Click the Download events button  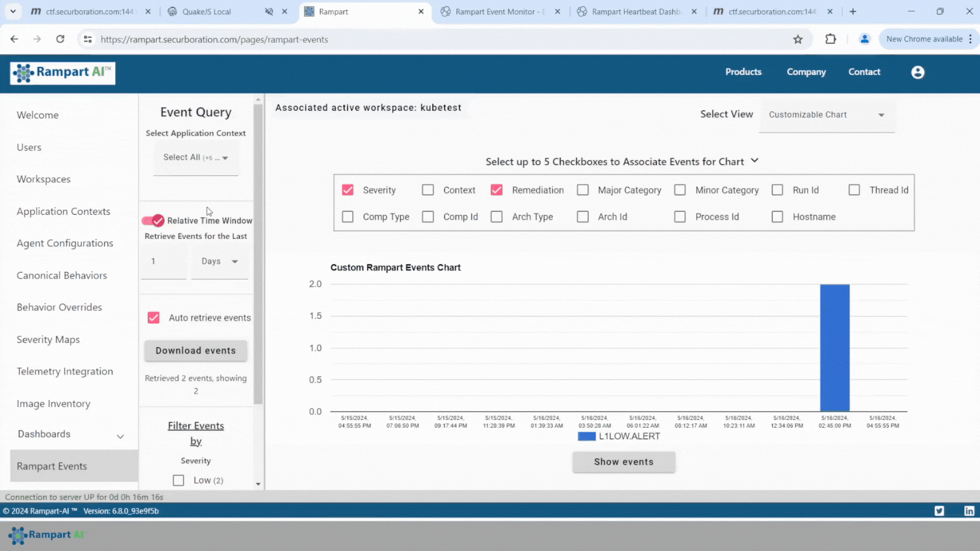point(196,351)
